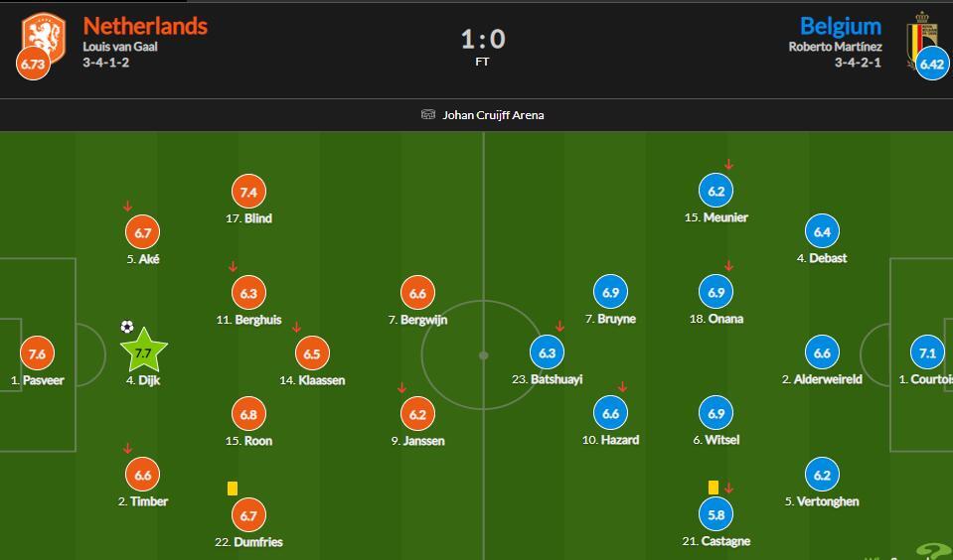Click the substitution arrow above Aké
The height and width of the screenshot is (560, 953).
pos(127,207)
